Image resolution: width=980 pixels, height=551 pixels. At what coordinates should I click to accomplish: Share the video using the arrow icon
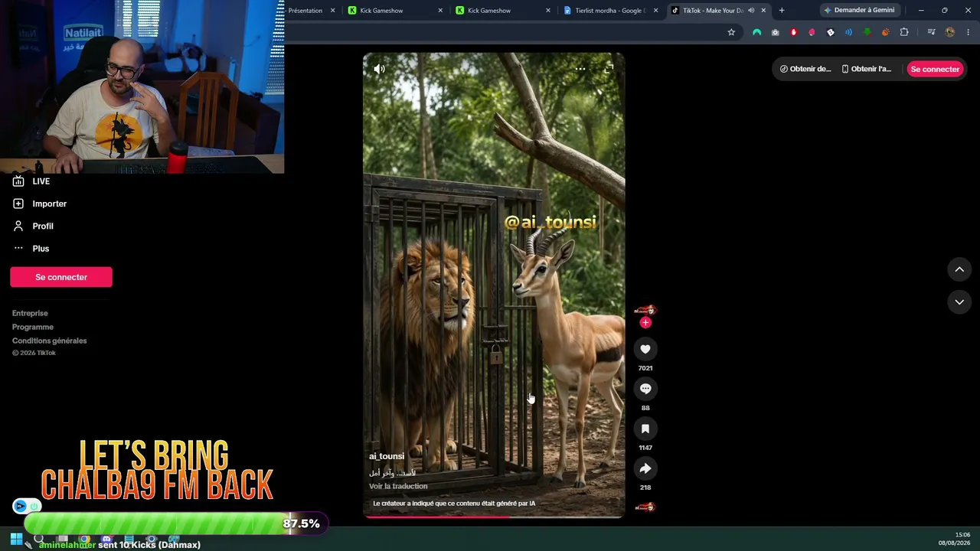(x=645, y=469)
